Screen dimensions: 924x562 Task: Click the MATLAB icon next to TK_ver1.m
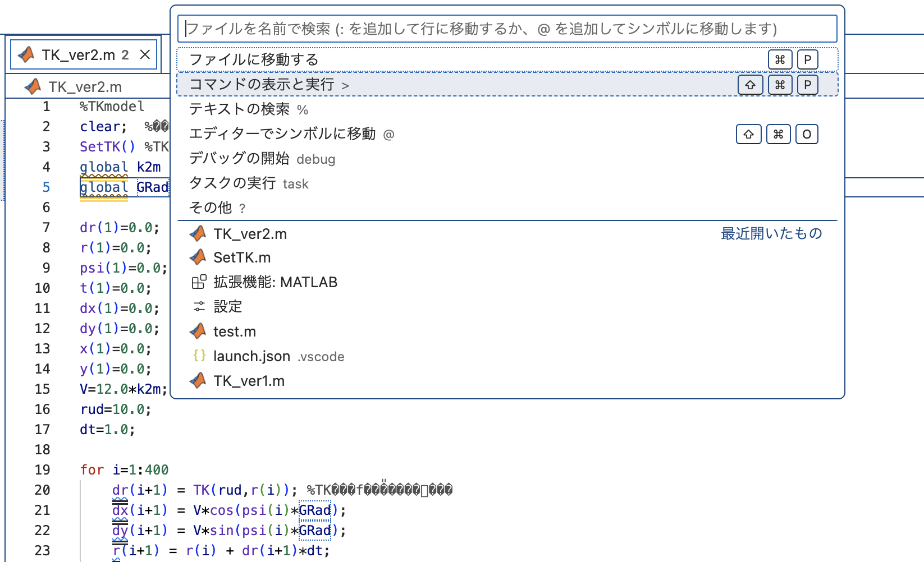[198, 380]
